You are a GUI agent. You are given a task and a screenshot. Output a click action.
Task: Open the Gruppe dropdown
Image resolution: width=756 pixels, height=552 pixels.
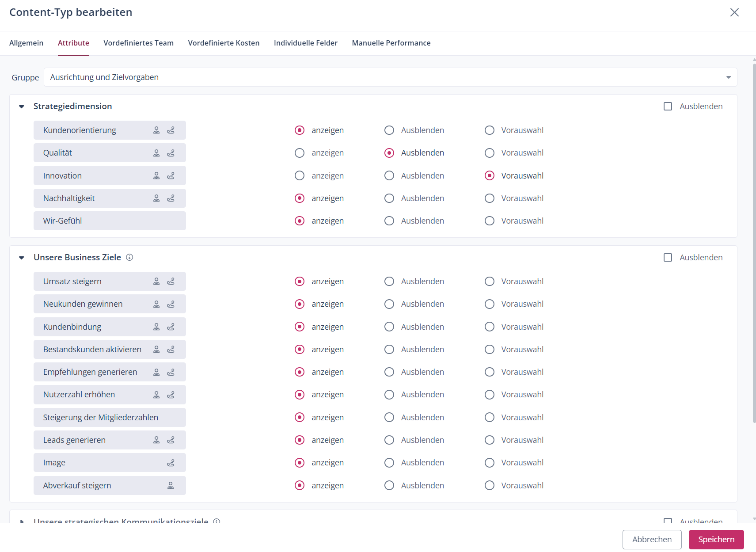point(390,77)
